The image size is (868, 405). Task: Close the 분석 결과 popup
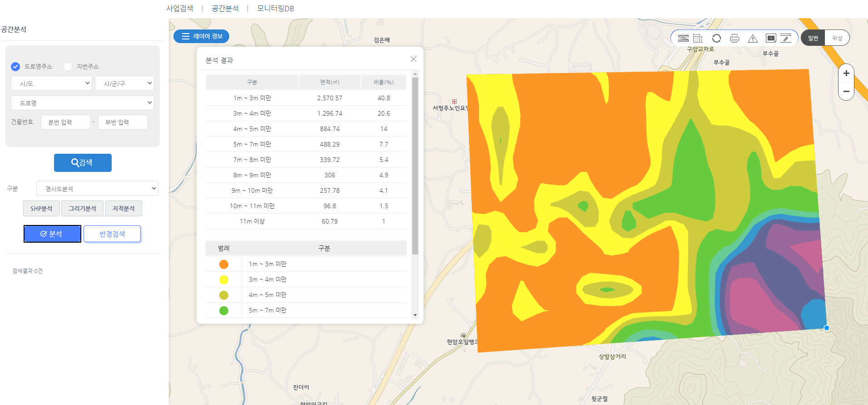[x=413, y=59]
